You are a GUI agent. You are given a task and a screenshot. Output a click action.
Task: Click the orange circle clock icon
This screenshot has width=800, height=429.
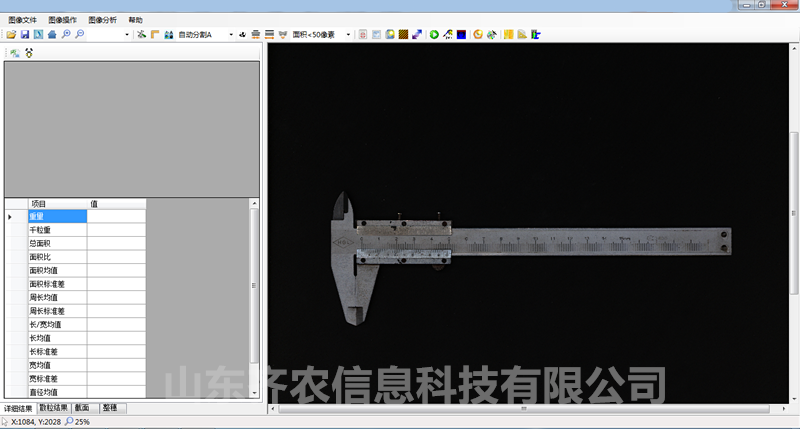click(478, 34)
